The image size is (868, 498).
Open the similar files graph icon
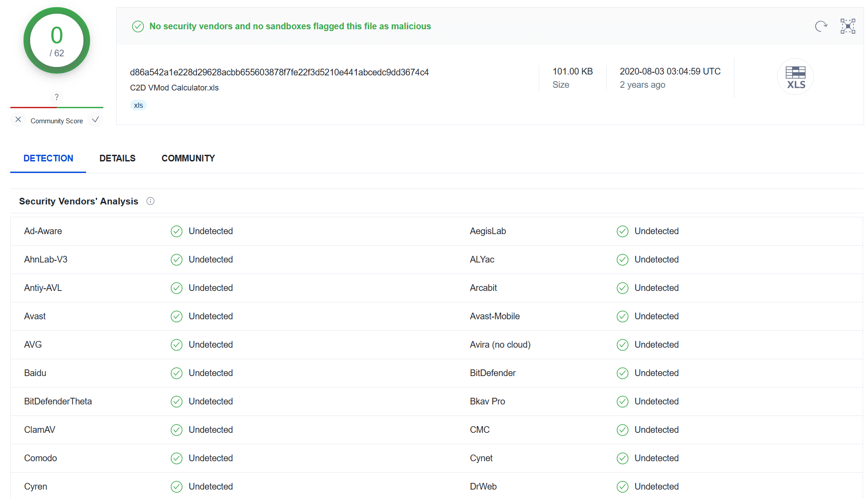click(848, 27)
